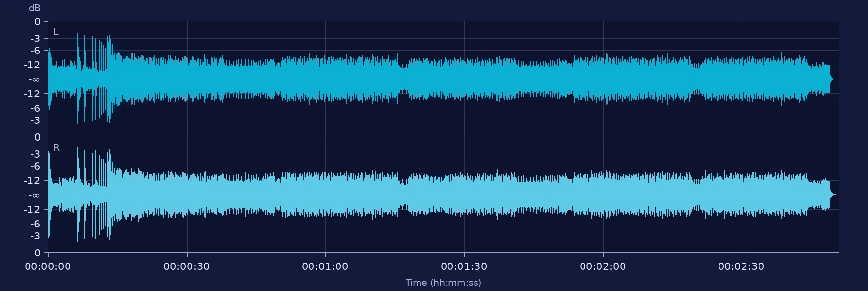Click the -∞ level label of left channel
Screen dimensions: 868x291
34,79
